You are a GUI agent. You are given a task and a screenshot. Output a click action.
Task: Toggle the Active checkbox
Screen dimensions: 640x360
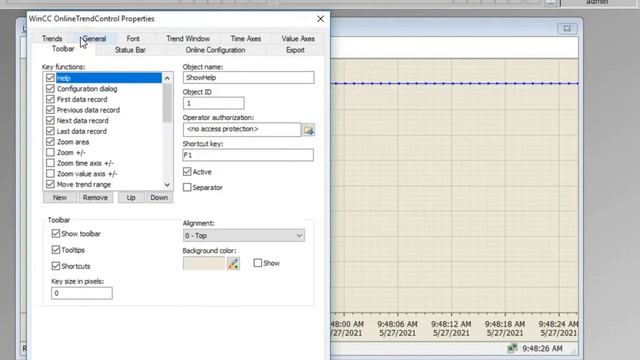click(187, 171)
